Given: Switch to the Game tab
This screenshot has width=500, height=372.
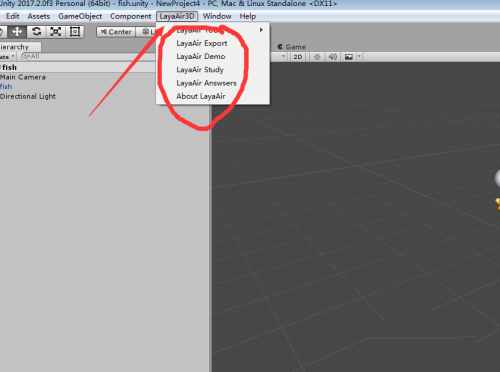Looking at the screenshot, I should pyautogui.click(x=292, y=47).
